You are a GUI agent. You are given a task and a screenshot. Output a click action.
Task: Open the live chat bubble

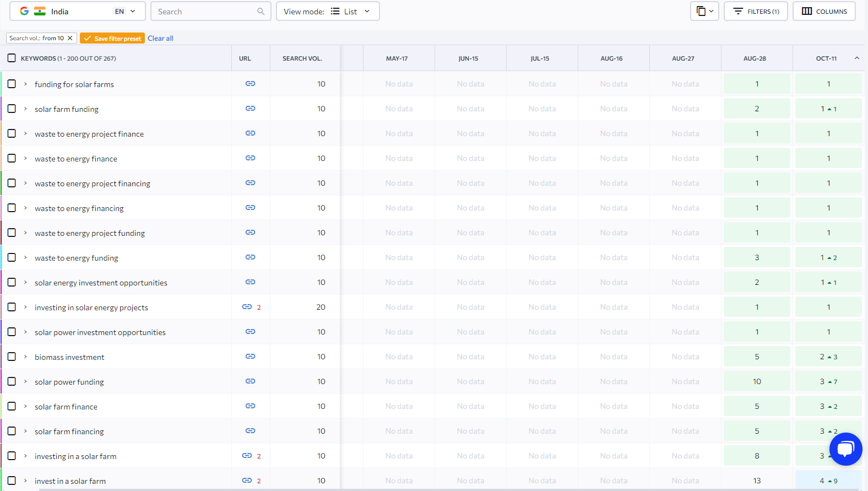coord(845,449)
